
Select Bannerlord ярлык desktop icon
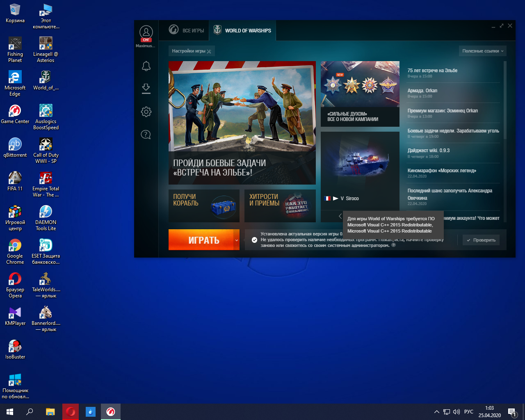pyautogui.click(x=46, y=319)
